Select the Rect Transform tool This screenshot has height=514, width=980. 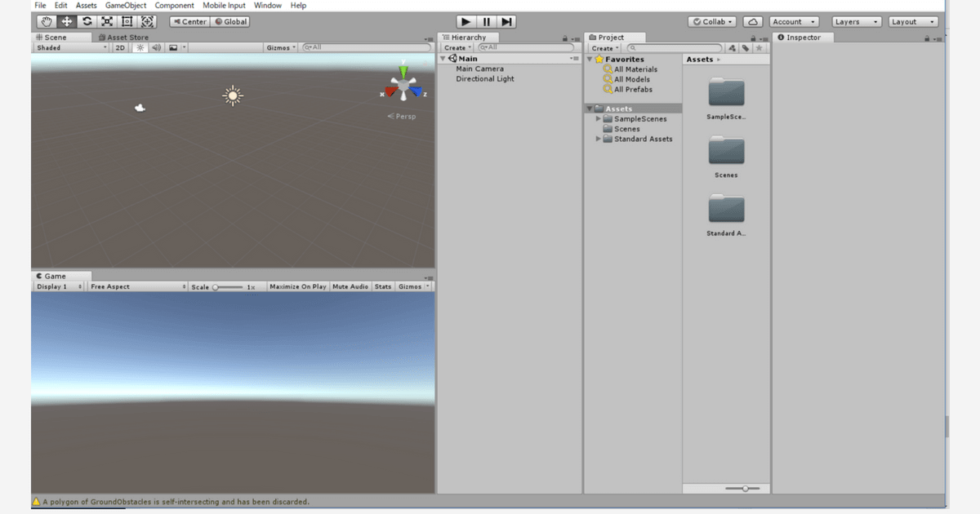(127, 21)
